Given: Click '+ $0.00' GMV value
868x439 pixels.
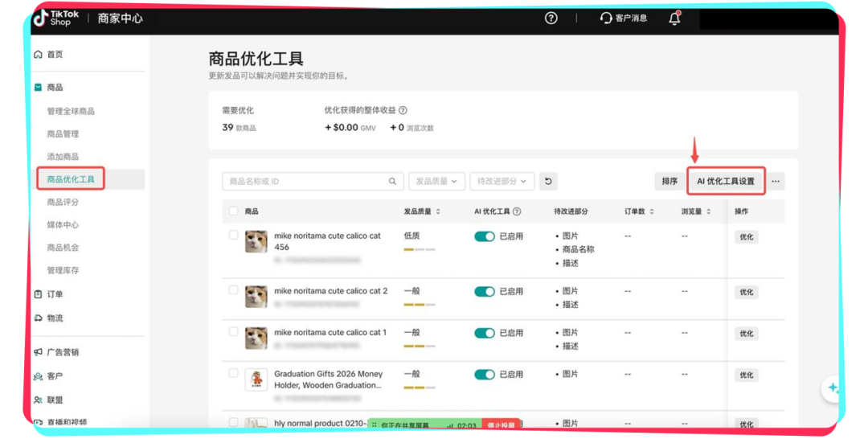Looking at the screenshot, I should click(x=342, y=127).
